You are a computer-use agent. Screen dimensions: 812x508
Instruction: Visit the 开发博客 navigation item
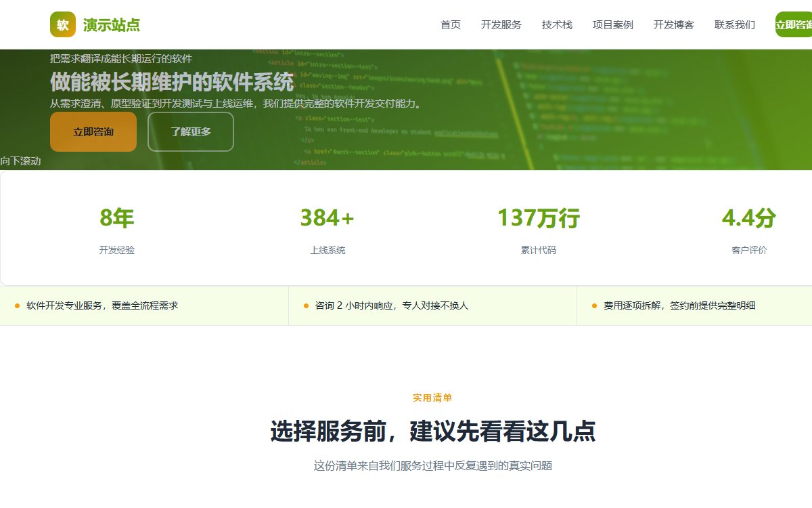pyautogui.click(x=674, y=25)
